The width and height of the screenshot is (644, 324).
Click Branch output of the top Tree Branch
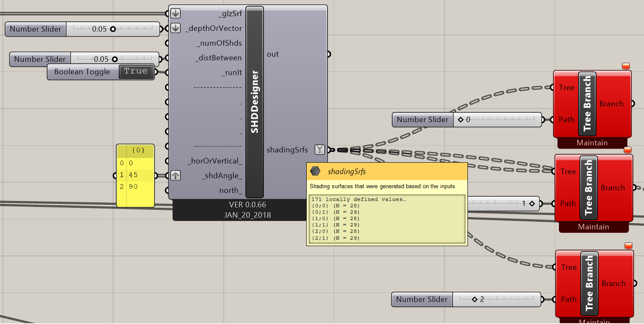point(611,103)
